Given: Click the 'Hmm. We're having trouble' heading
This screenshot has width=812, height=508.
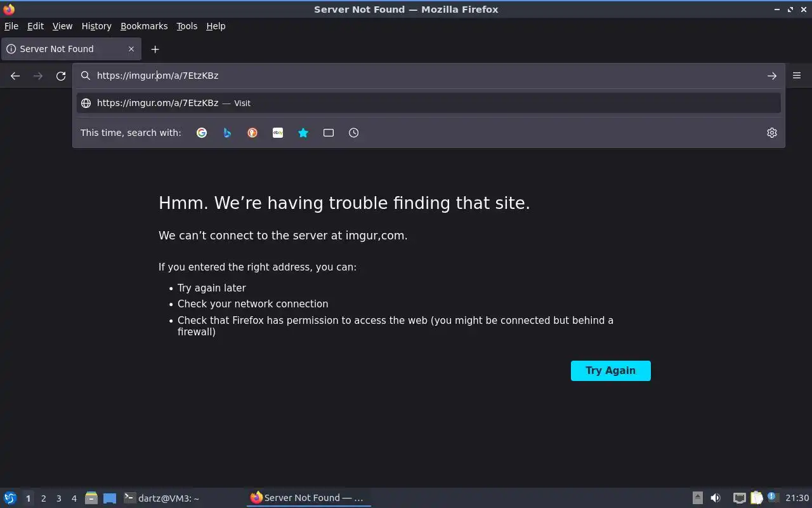Looking at the screenshot, I should [x=344, y=203].
